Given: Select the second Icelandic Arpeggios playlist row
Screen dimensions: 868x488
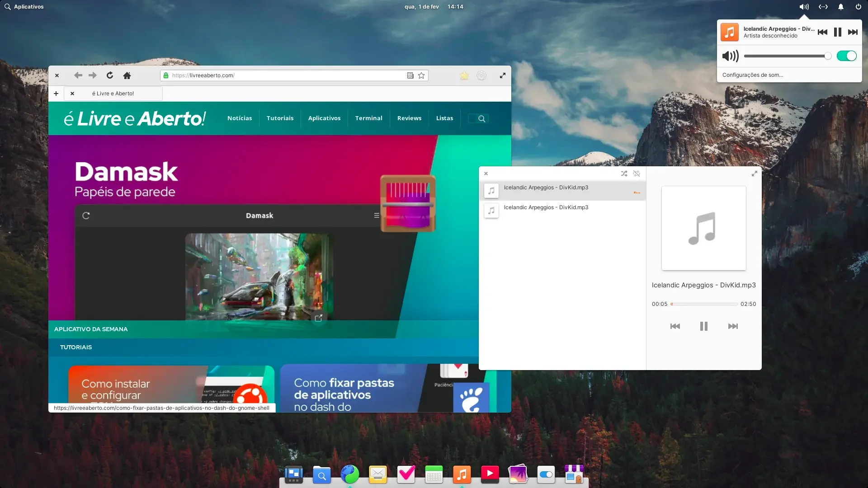Looking at the screenshot, I should tap(562, 211).
